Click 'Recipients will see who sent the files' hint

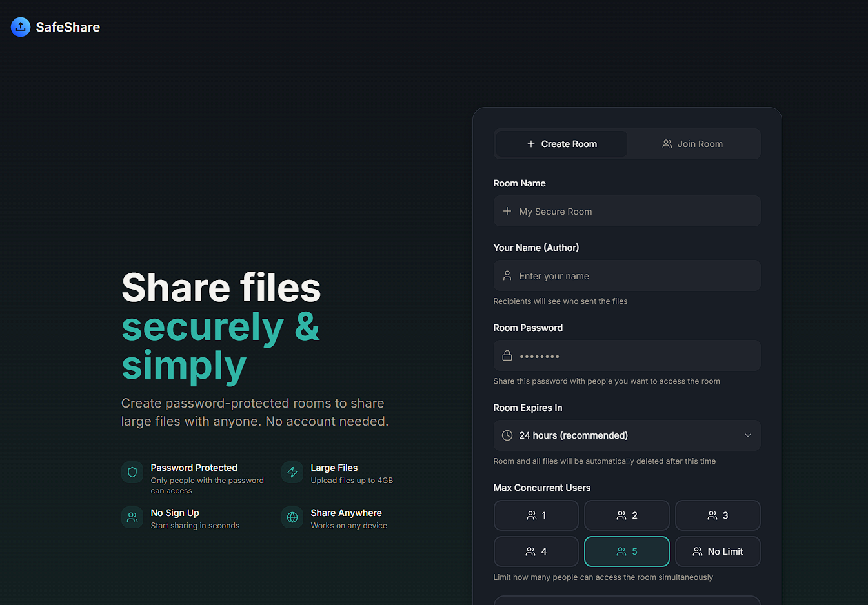coord(560,301)
